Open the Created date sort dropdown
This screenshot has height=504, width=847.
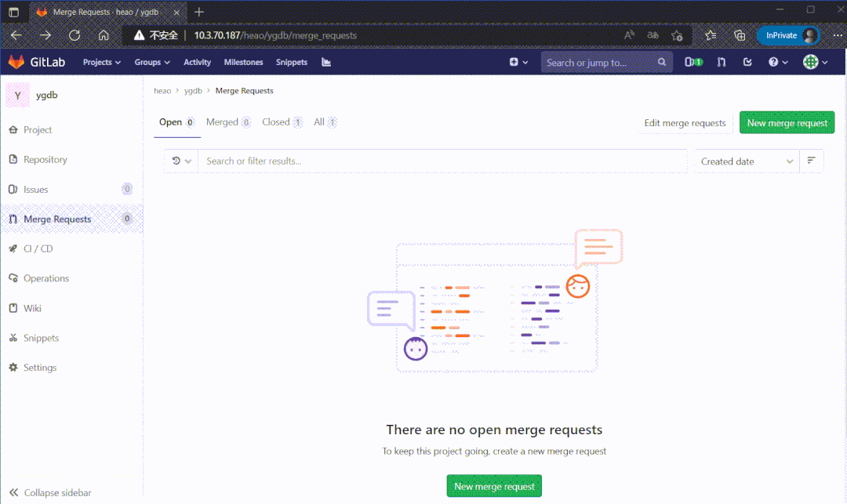(747, 161)
